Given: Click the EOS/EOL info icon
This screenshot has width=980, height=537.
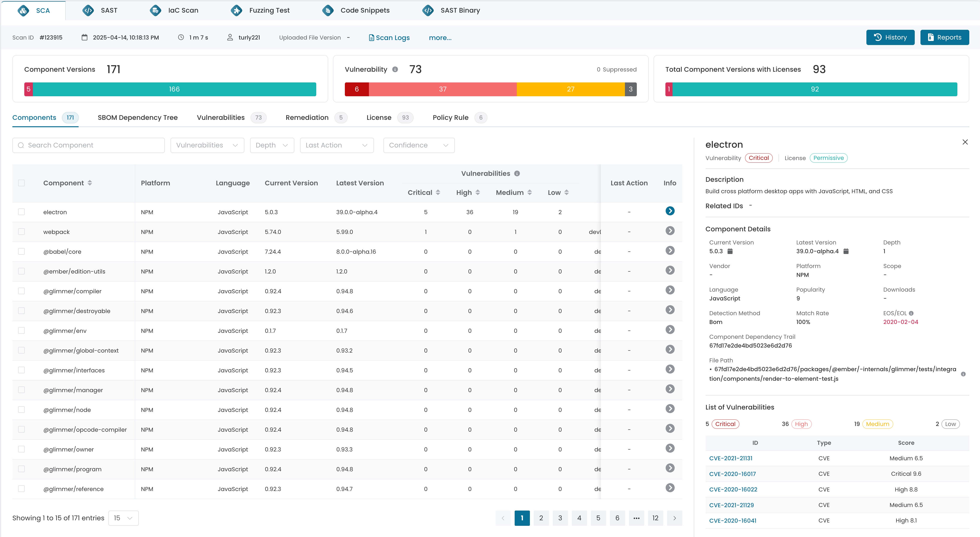Looking at the screenshot, I should [911, 313].
